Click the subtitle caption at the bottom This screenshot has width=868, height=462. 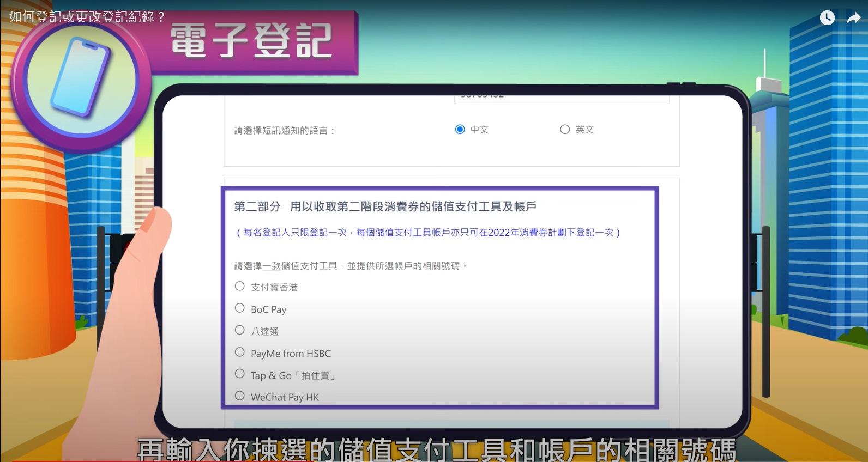436,449
